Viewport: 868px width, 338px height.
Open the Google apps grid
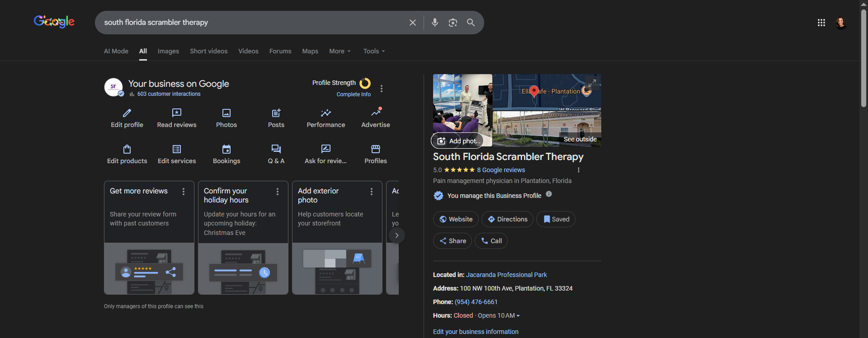point(821,23)
